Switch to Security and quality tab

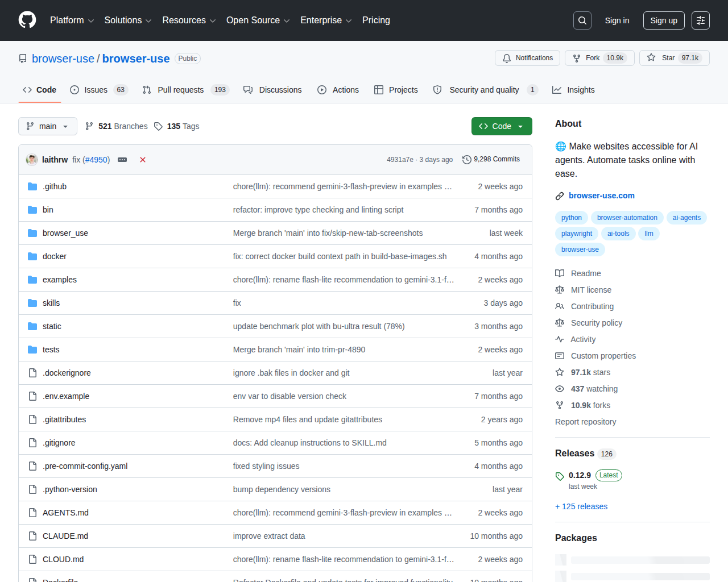pyautogui.click(x=485, y=90)
